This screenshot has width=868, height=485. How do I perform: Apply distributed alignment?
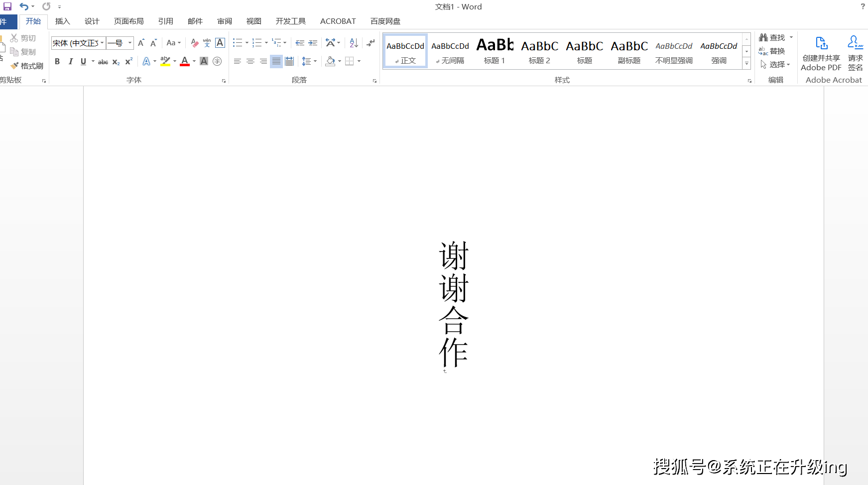tap(289, 61)
